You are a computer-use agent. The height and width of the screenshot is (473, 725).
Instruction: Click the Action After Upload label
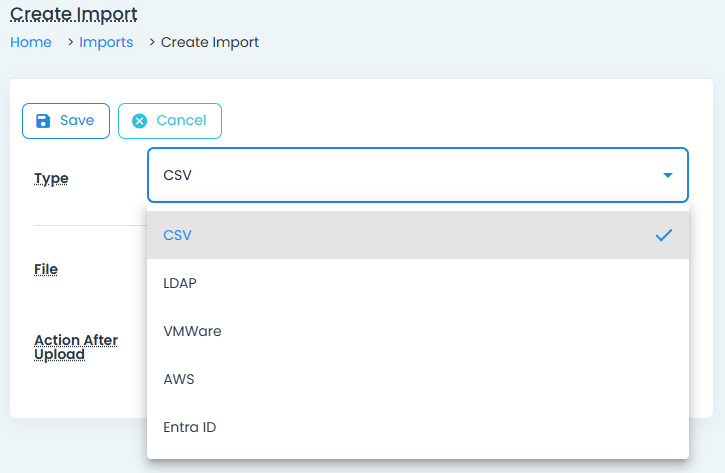pyautogui.click(x=76, y=347)
